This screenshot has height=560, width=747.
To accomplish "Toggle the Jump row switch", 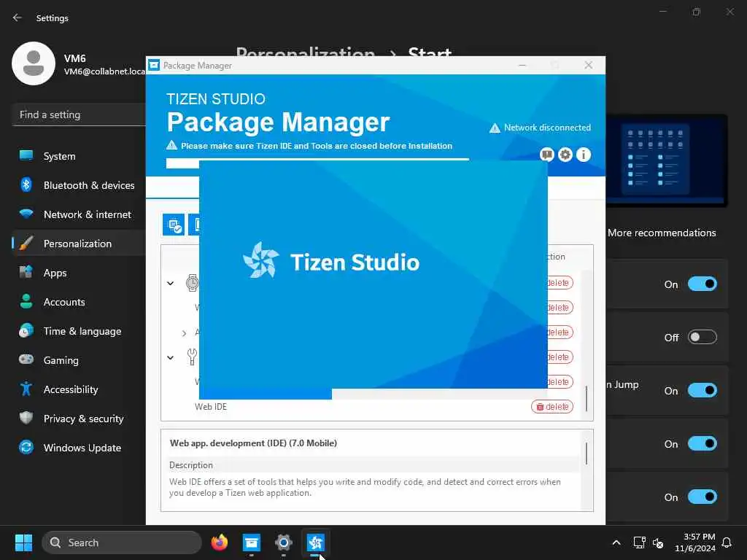I will (703, 391).
